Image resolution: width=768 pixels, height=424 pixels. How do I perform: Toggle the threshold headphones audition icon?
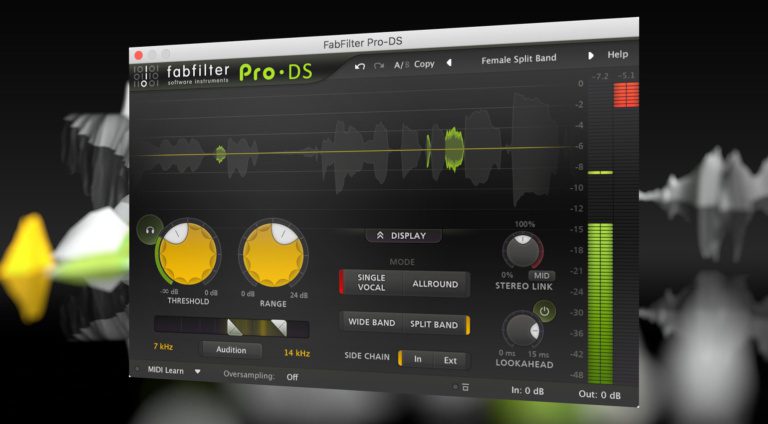click(149, 229)
